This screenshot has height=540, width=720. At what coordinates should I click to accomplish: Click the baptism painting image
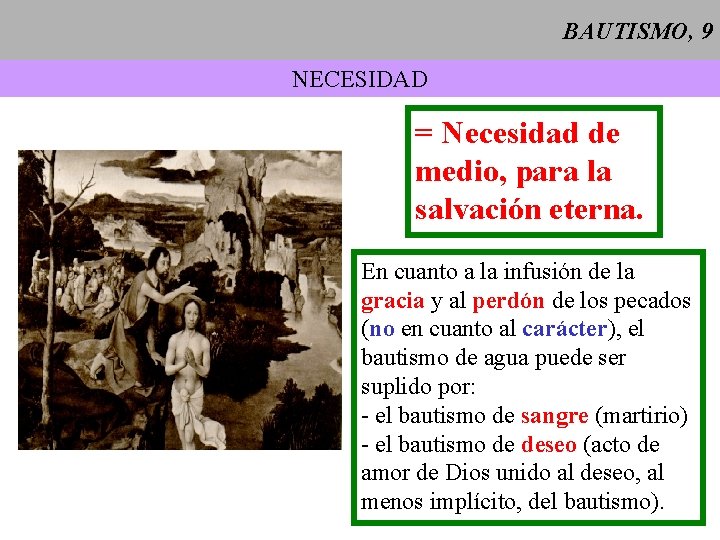(x=180, y=300)
